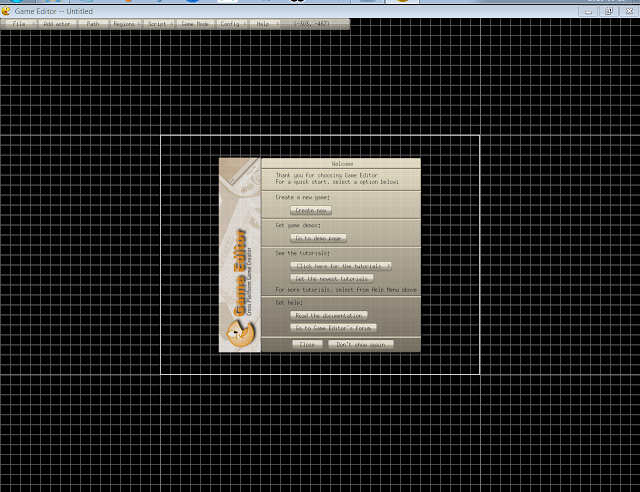Open the Path menu item
The height and width of the screenshot is (492, 640).
tap(93, 24)
